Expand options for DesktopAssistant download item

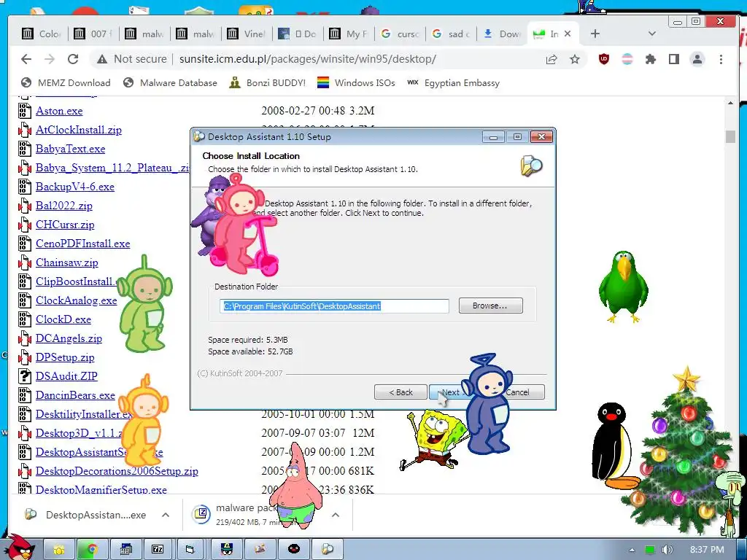[166, 515]
